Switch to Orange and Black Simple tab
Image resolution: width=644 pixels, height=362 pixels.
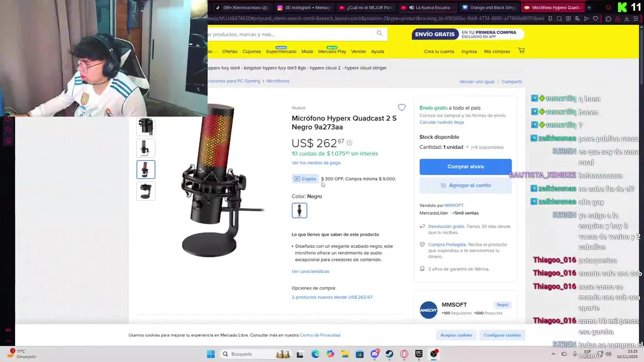coord(489,8)
